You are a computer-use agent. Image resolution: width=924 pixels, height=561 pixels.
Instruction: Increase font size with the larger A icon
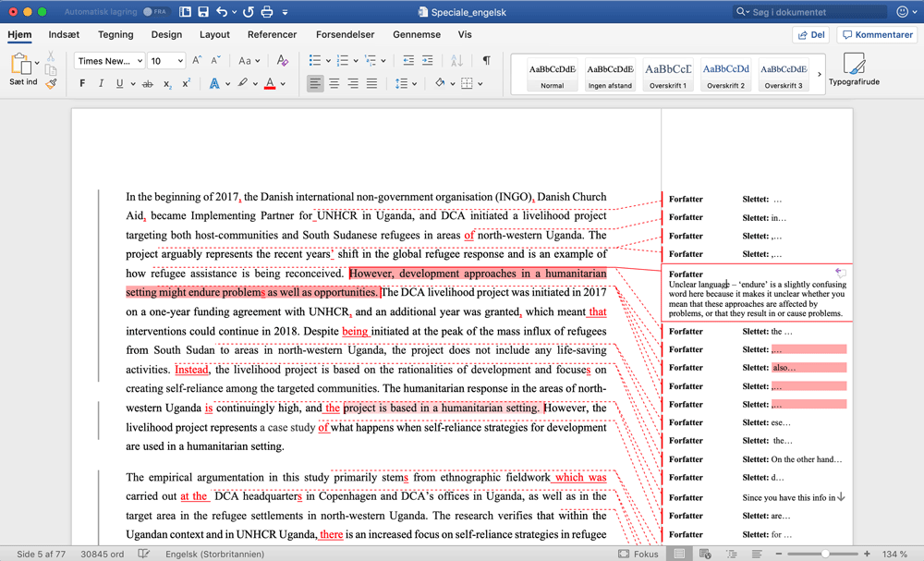pyautogui.click(x=197, y=60)
